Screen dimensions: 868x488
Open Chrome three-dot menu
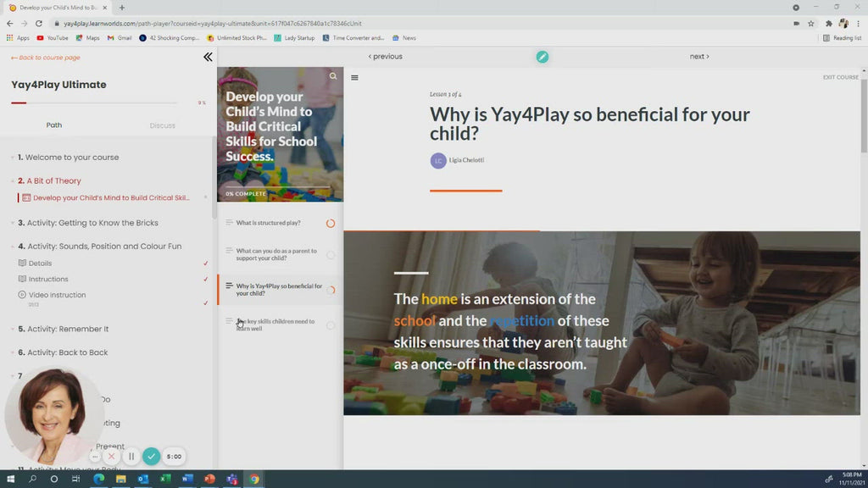click(x=859, y=23)
